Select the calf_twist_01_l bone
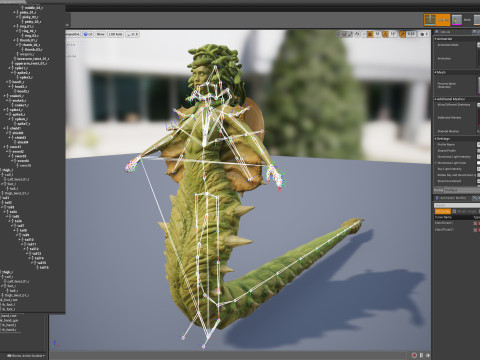This screenshot has width=480, height=360. click(x=18, y=179)
